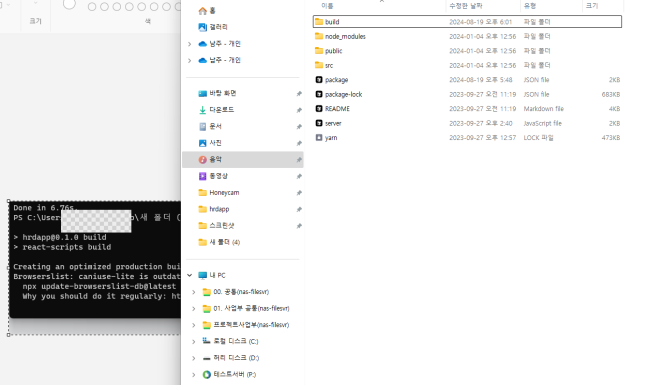
Task: Click the 2024-08-19 오후 6:01 date cell
Action: point(480,22)
